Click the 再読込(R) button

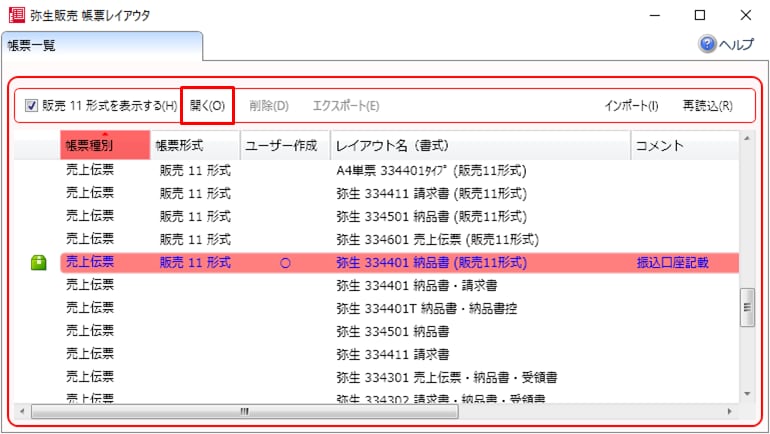(708, 106)
